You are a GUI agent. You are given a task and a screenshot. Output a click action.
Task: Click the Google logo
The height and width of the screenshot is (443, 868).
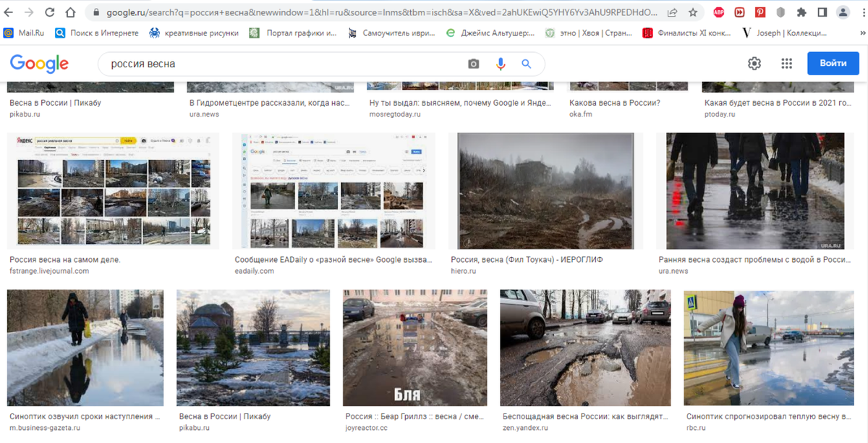click(x=39, y=64)
